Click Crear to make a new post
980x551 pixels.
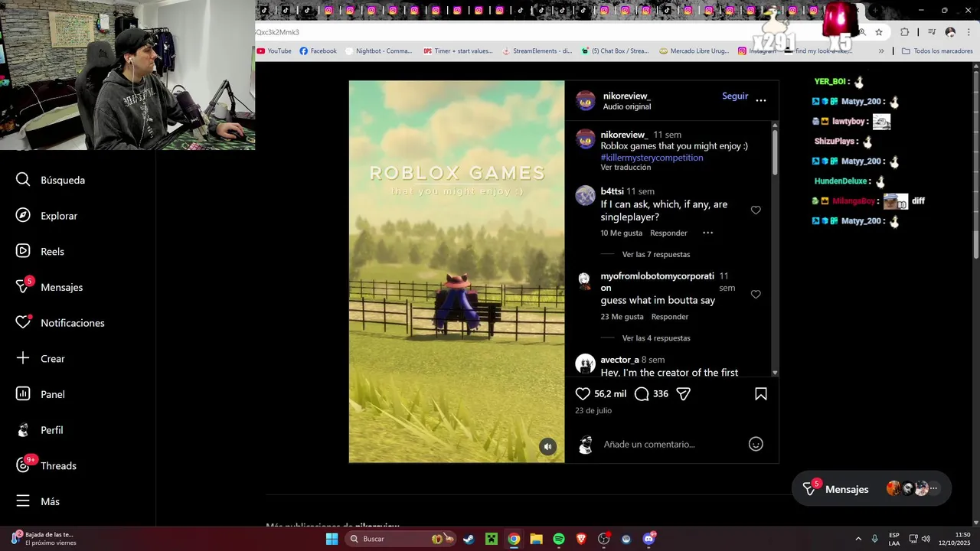tap(40, 358)
